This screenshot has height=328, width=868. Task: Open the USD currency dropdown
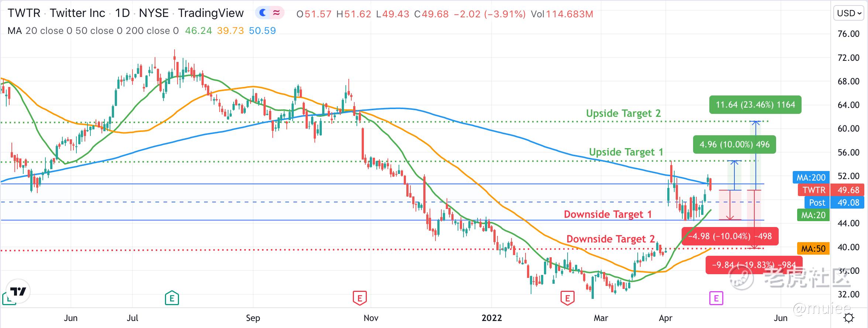849,13
